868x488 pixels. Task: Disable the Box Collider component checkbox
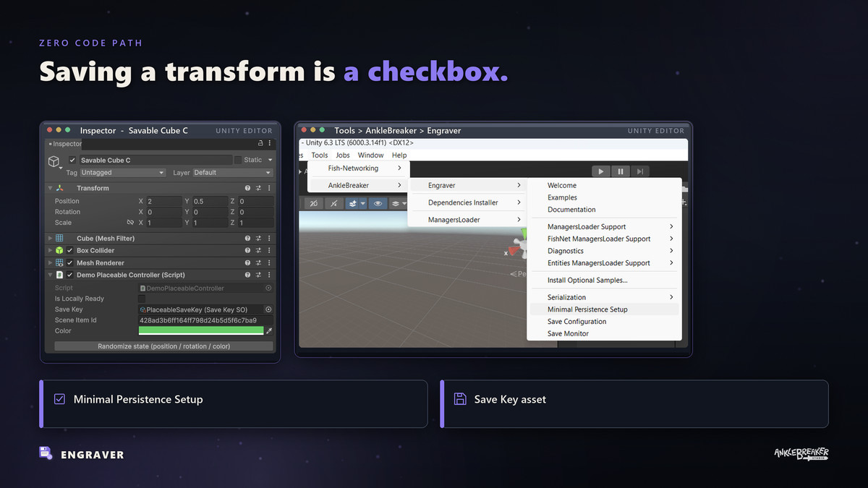(x=70, y=251)
